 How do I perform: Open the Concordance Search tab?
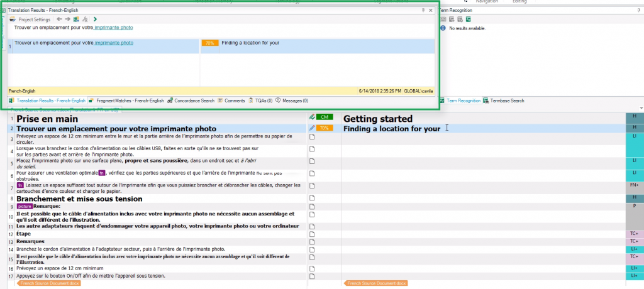click(x=191, y=101)
